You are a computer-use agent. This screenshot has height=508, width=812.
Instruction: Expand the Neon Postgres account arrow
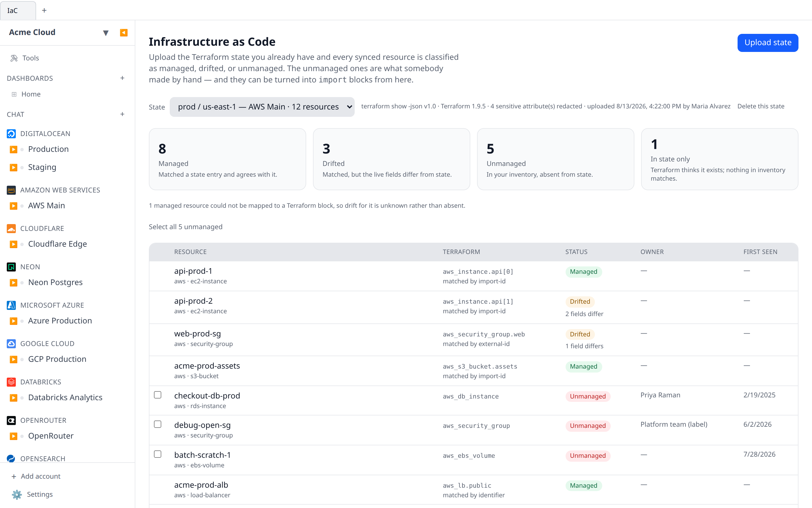click(x=14, y=283)
